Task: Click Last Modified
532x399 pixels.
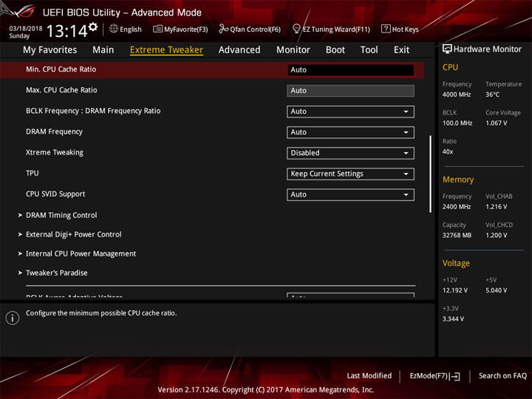Action: (x=369, y=376)
